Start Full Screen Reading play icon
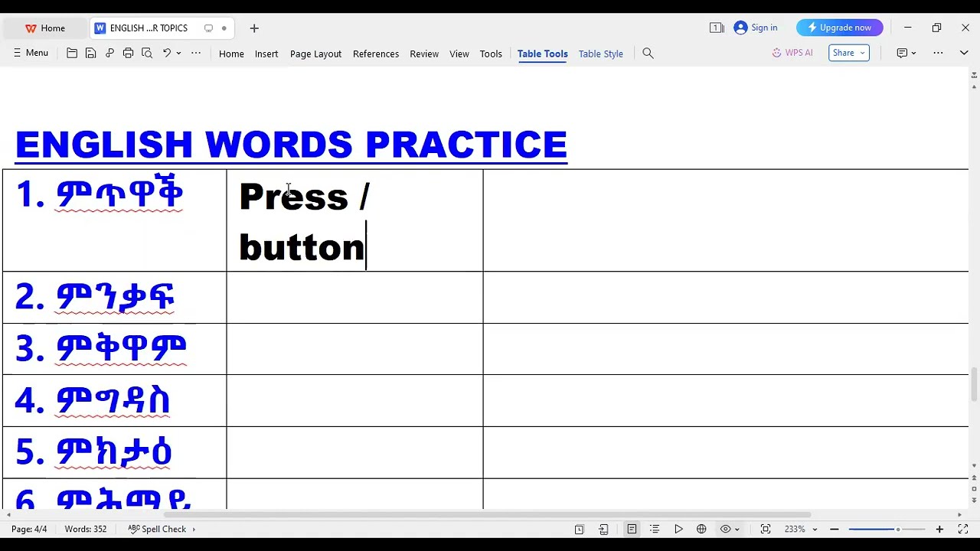The height and width of the screenshot is (551, 980). click(x=678, y=529)
